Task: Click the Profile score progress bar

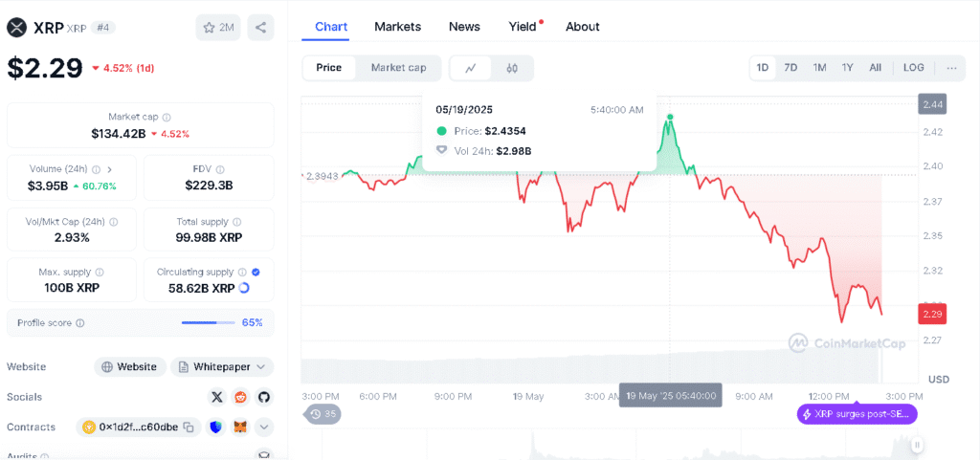Action: click(209, 323)
